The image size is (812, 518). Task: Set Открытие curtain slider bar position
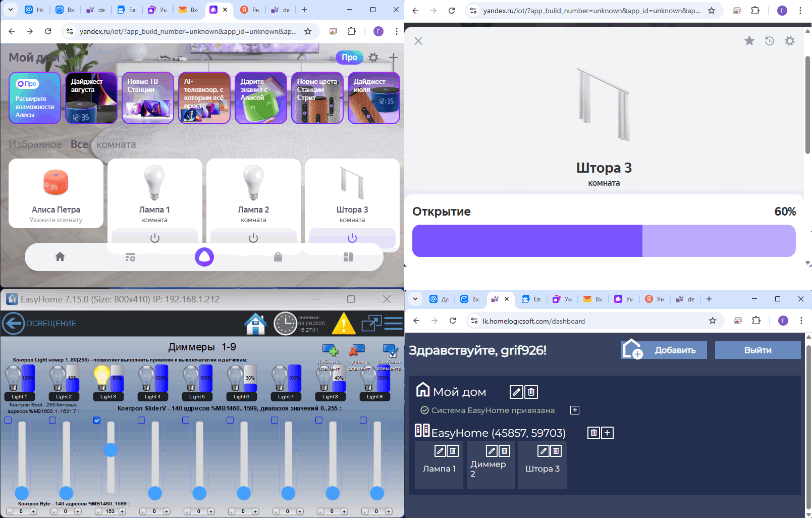604,241
